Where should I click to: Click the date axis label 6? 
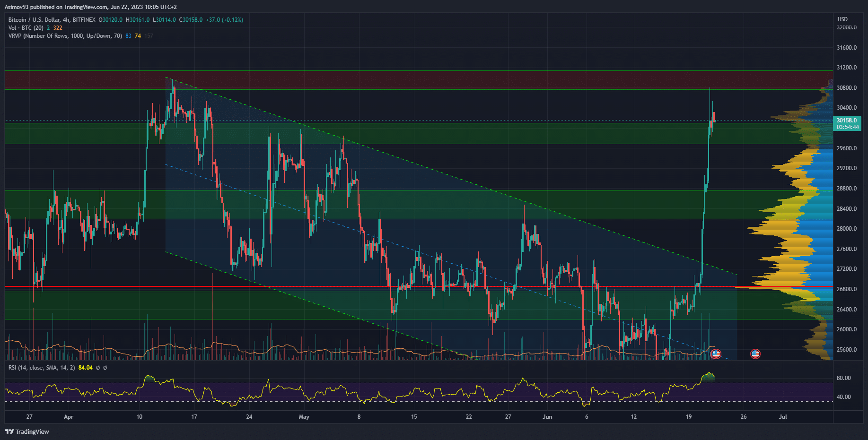pyautogui.click(x=587, y=417)
